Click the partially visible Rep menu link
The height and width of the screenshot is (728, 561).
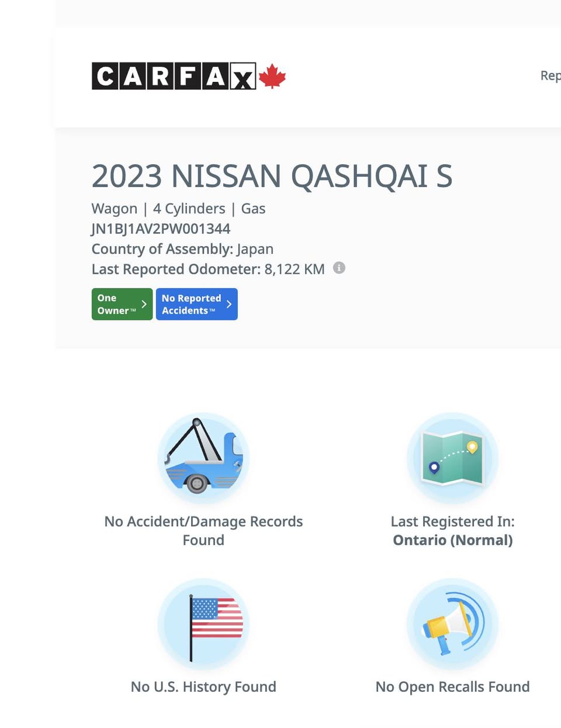(550, 76)
